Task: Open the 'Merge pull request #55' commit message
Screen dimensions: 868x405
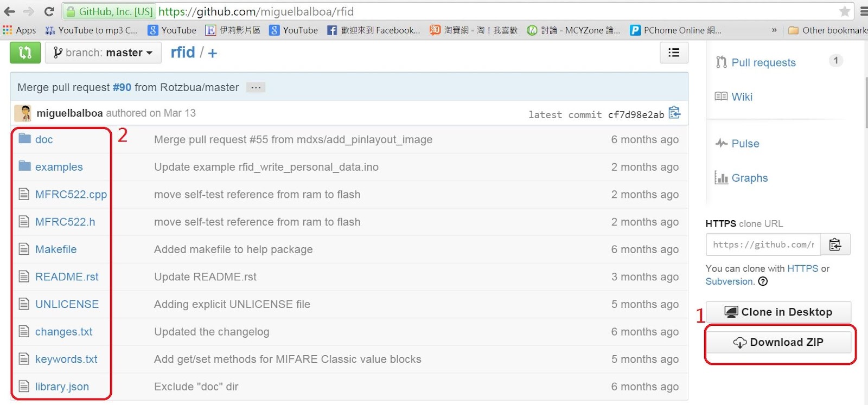Action: pyautogui.click(x=293, y=139)
